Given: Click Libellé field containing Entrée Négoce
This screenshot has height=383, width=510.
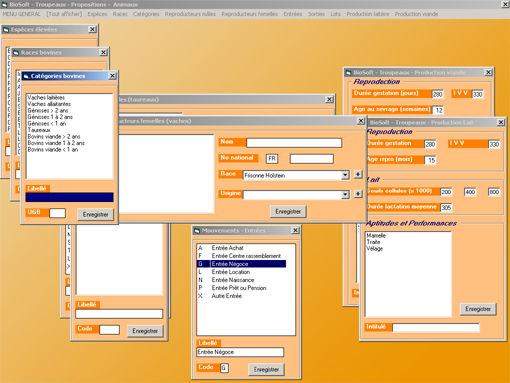Looking at the screenshot, I should coord(240,352).
